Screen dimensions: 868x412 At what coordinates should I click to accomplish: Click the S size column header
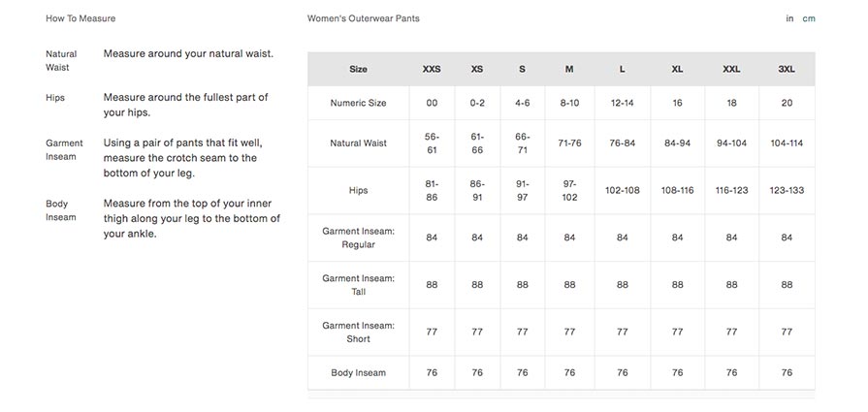tap(522, 69)
